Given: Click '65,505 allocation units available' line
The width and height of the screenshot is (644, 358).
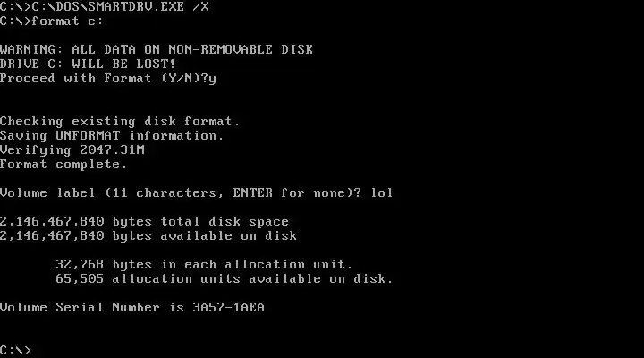Looking at the screenshot, I should click(x=225, y=278).
